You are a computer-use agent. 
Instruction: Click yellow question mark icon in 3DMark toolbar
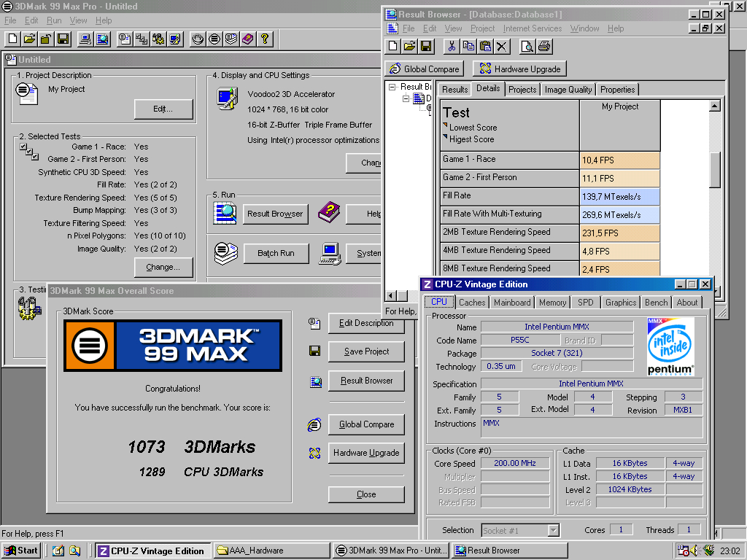(x=265, y=39)
